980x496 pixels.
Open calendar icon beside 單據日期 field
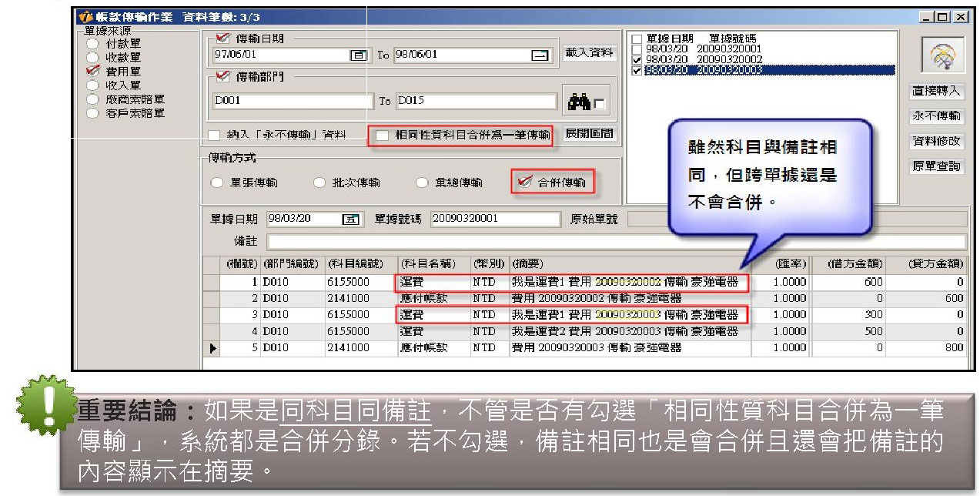click(x=350, y=219)
